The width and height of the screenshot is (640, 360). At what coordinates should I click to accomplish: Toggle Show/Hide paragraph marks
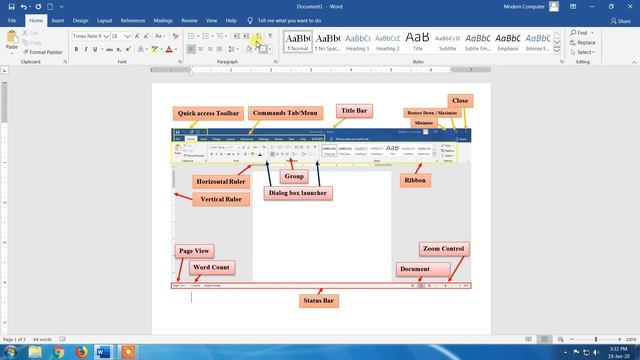point(270,36)
